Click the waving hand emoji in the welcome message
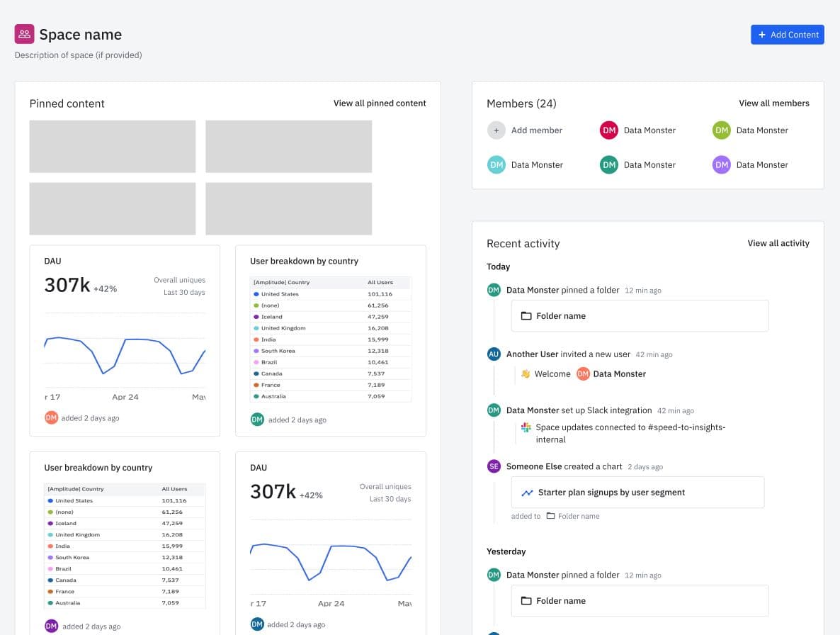 pyautogui.click(x=526, y=373)
